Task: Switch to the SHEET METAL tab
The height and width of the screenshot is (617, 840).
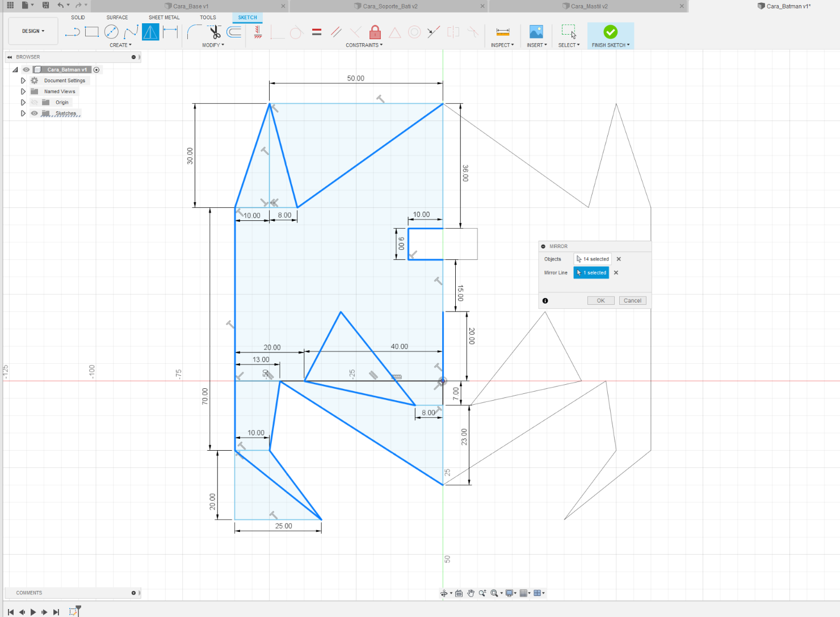Action: tap(164, 18)
